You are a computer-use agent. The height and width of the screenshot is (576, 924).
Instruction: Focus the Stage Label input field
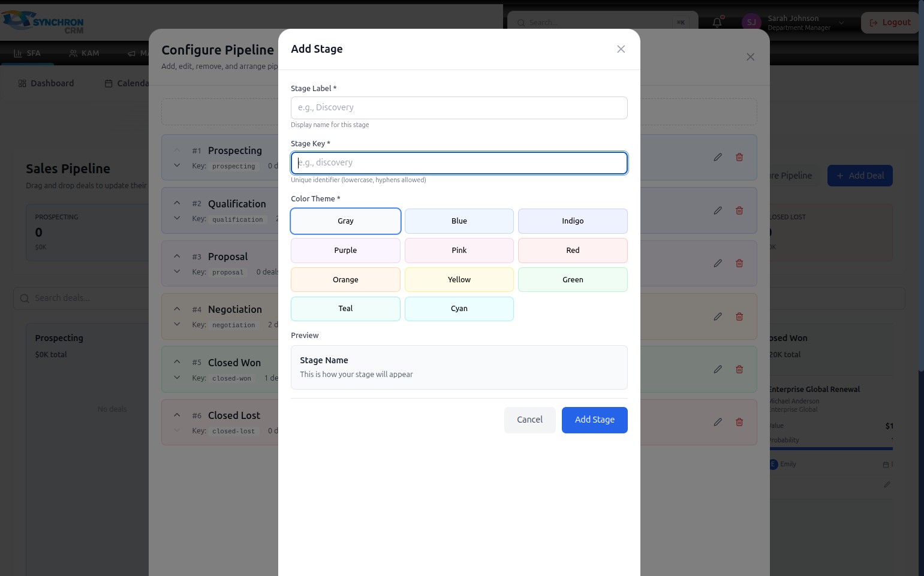tap(459, 108)
